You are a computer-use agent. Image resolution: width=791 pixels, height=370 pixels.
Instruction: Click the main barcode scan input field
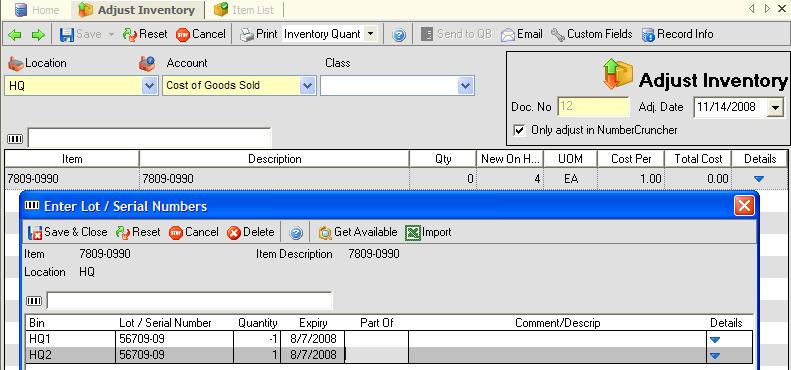coord(149,137)
